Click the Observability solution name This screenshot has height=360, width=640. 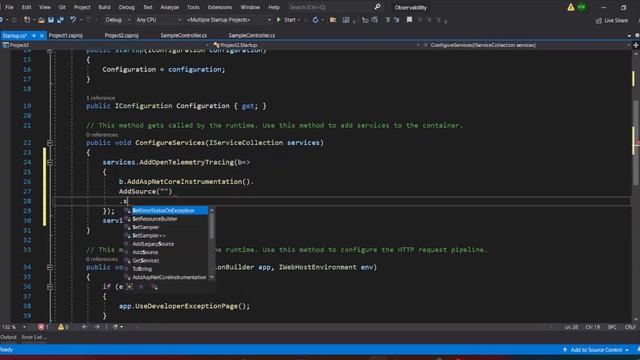pyautogui.click(x=411, y=7)
